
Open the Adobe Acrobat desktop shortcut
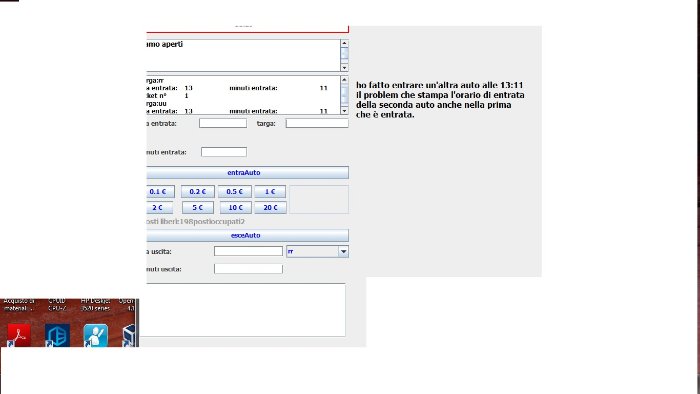point(19,336)
